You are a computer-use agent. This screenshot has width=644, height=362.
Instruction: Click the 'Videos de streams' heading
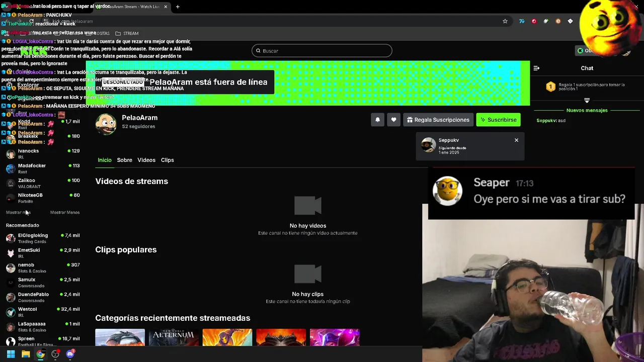tap(131, 181)
